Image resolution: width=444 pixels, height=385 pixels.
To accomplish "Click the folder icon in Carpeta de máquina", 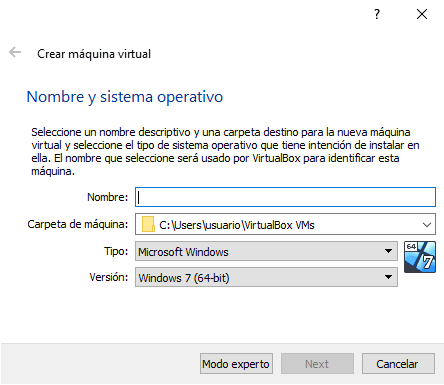I will 148,224.
